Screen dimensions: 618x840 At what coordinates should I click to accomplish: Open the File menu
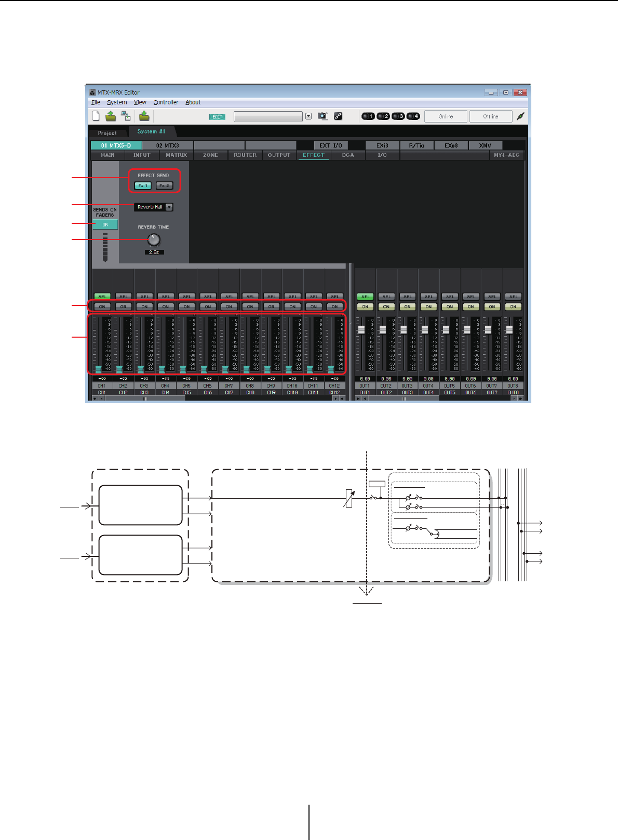[x=96, y=102]
